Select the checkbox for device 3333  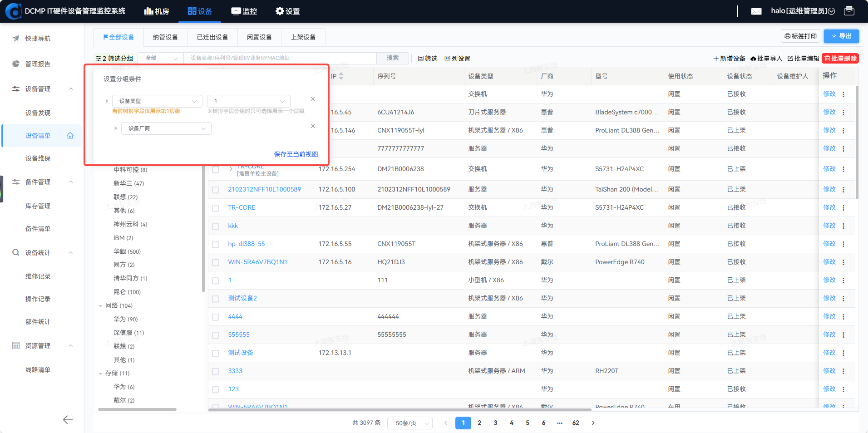point(216,371)
